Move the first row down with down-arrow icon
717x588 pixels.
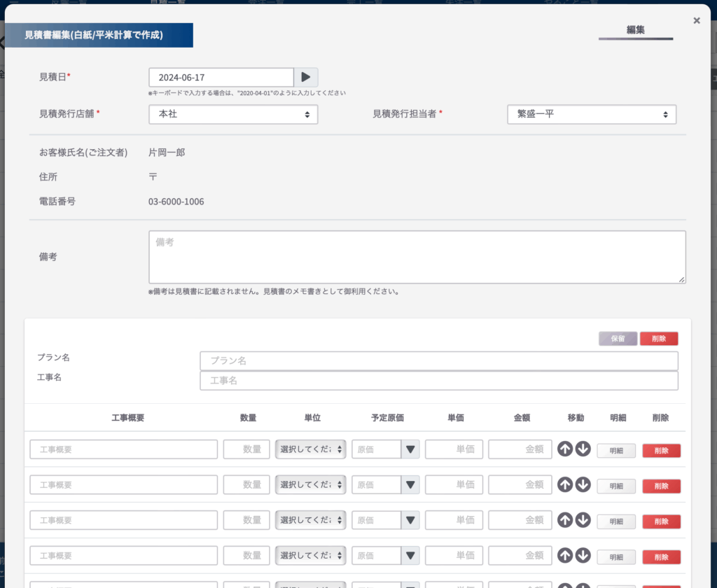tap(583, 449)
